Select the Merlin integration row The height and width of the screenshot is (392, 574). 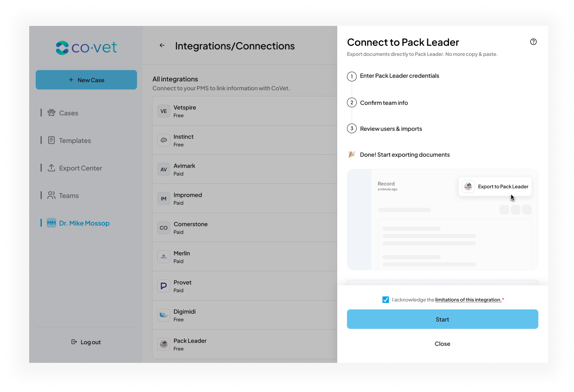245,257
